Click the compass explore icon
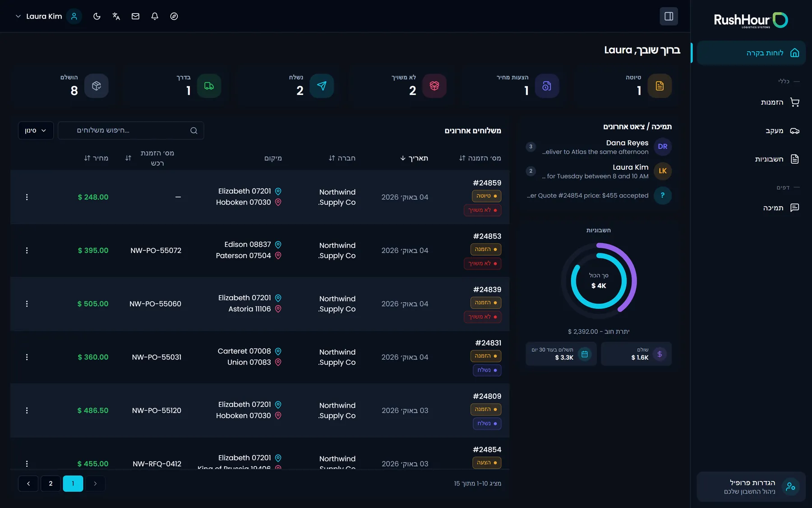 (174, 16)
